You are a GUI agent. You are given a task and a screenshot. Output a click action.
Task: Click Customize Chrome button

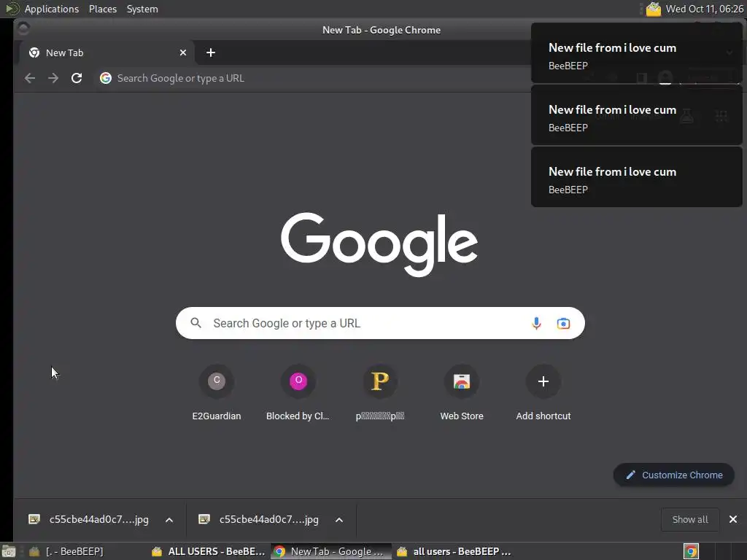tap(673, 475)
